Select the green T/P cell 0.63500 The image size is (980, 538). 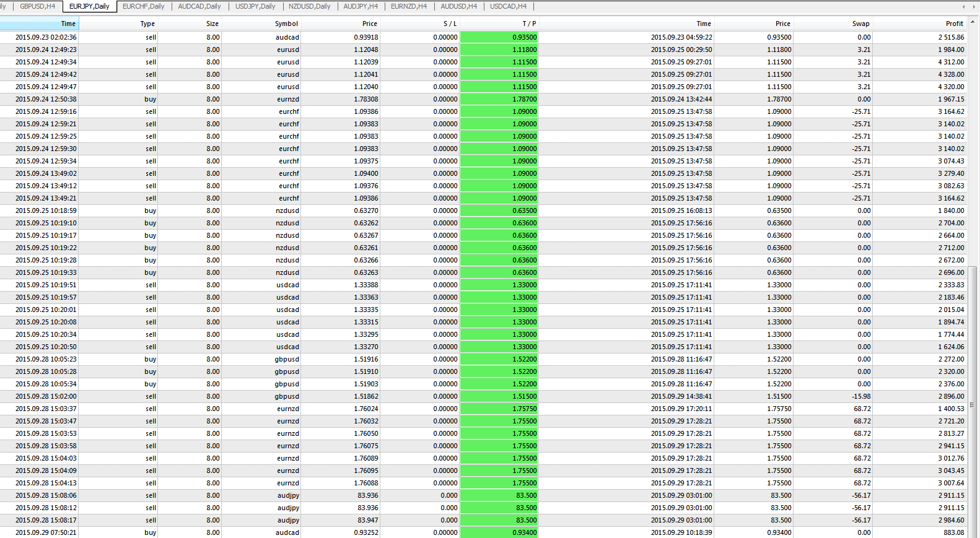(499, 210)
